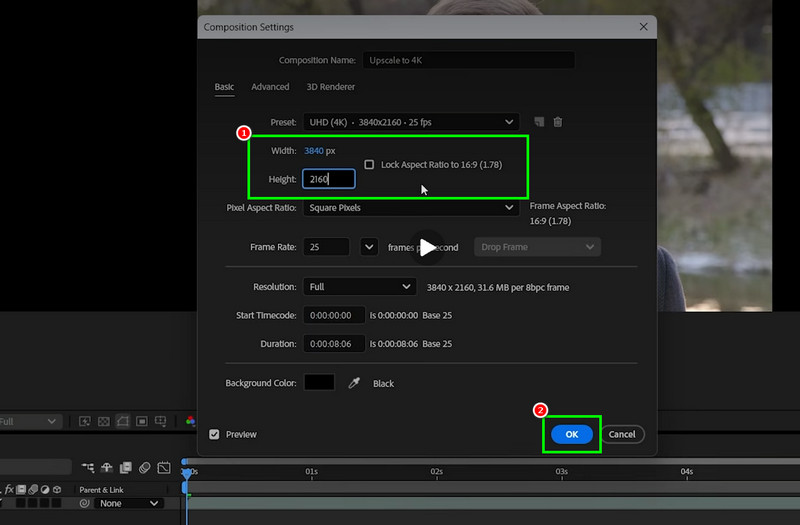Toggle mask and shape path visibility
Viewport: 800px width, 525px height.
[122, 421]
